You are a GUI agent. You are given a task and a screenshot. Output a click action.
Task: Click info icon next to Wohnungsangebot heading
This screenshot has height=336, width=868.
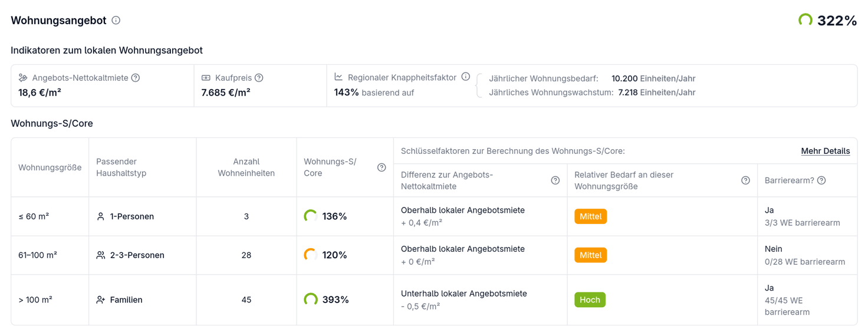pyautogui.click(x=116, y=20)
